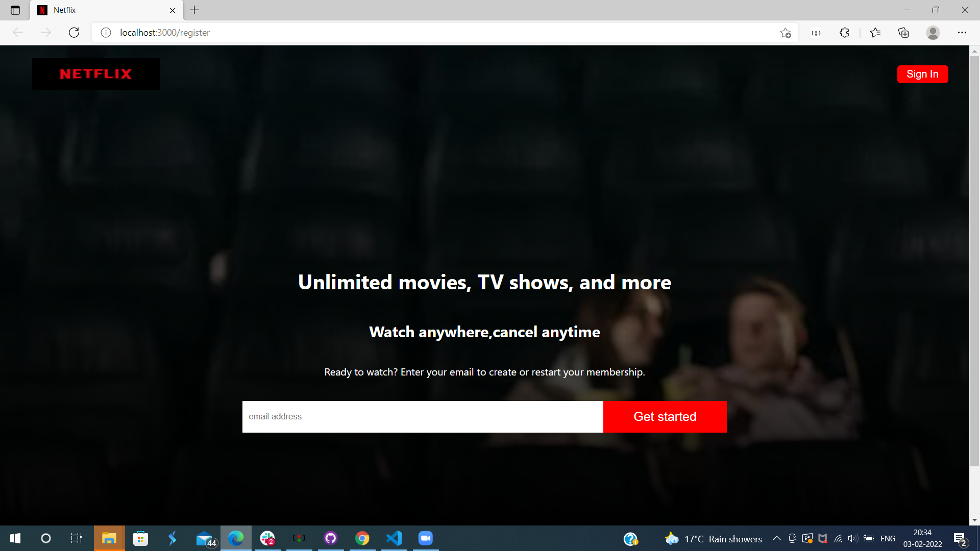Show hidden system tray icons
The image size is (980, 551).
click(776, 538)
